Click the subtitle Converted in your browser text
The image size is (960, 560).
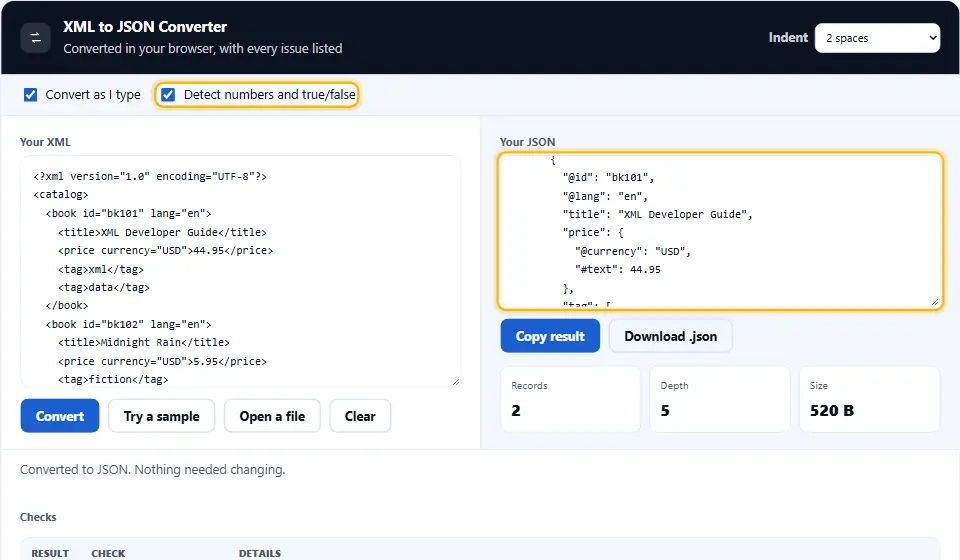(x=203, y=48)
